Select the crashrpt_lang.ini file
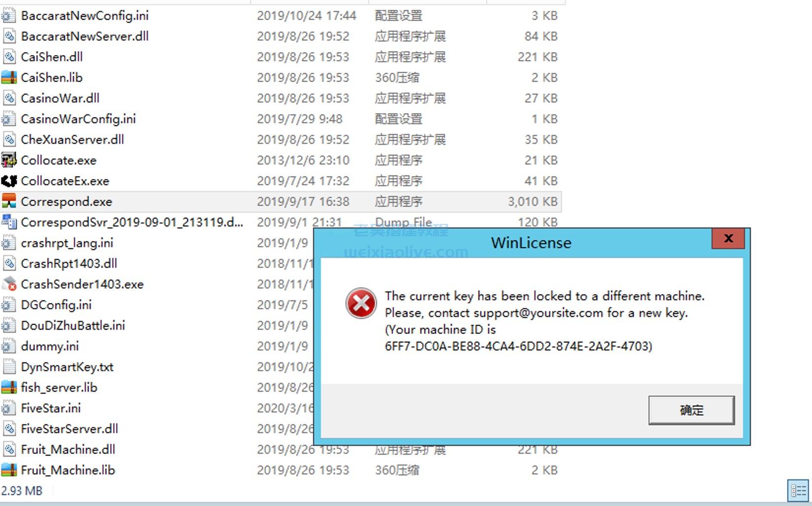812x506 pixels. click(67, 243)
